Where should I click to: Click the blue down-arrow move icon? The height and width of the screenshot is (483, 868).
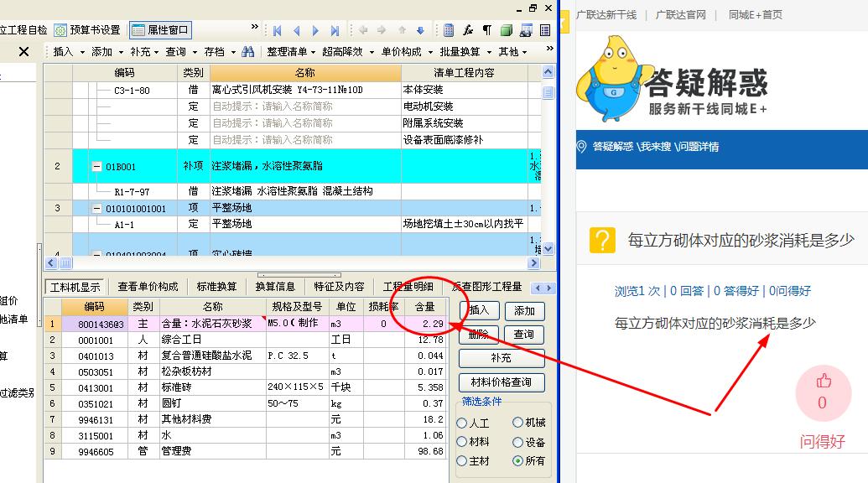(x=420, y=30)
